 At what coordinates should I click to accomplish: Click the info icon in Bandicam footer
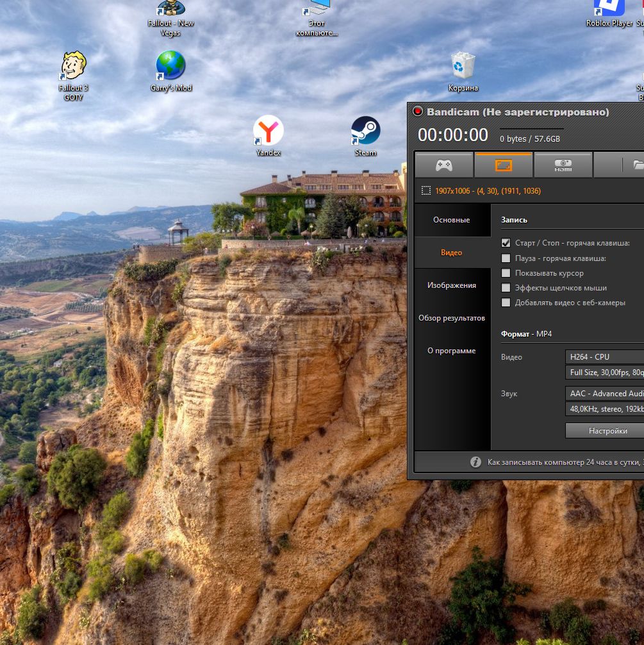pyautogui.click(x=475, y=462)
